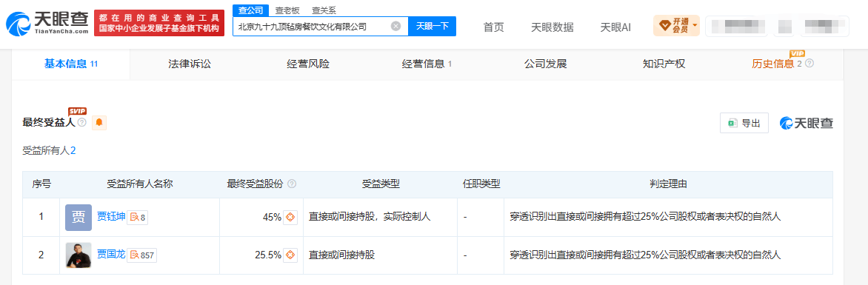This screenshot has width=868, height=285.
Task: Open the 开通会员 dropdown
Action: (676, 25)
